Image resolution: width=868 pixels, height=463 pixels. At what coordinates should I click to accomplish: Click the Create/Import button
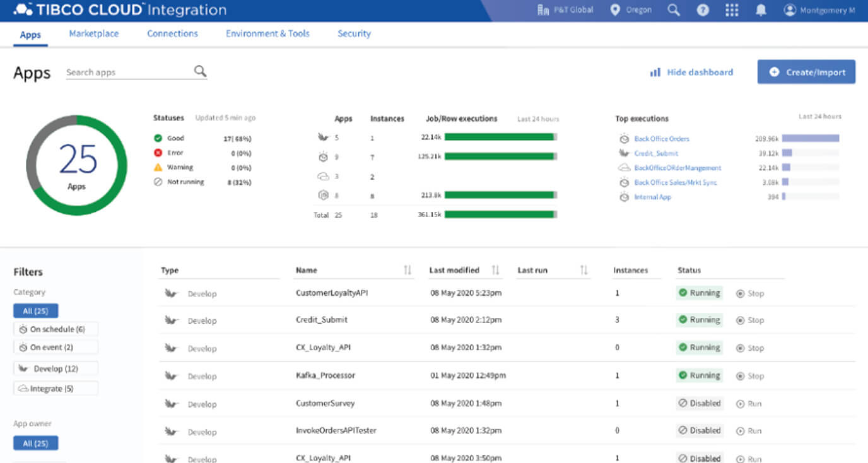806,72
